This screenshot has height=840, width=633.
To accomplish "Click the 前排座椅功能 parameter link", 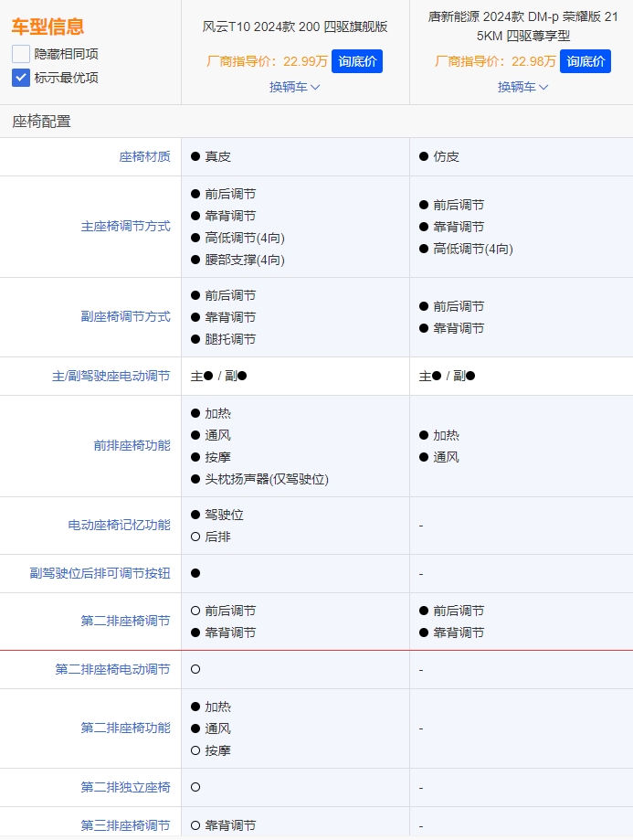I will 132,446.
